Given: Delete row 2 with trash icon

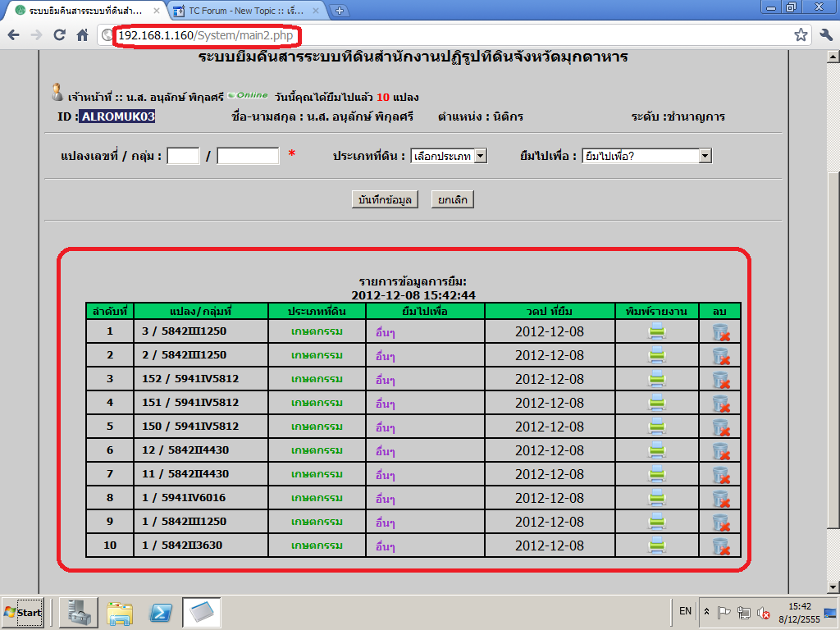Looking at the screenshot, I should coord(721,356).
